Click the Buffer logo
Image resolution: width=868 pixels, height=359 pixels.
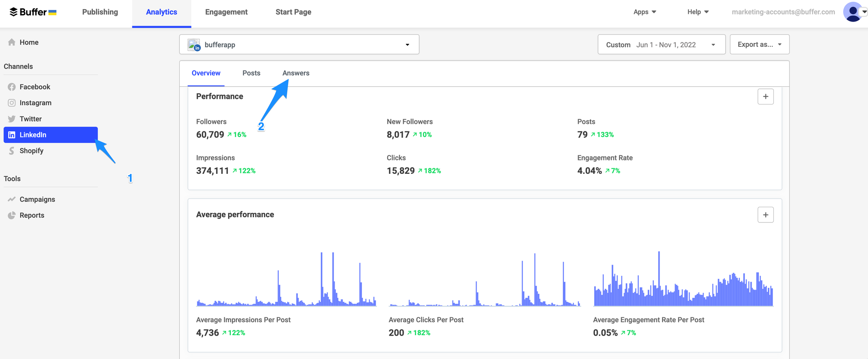pos(33,12)
